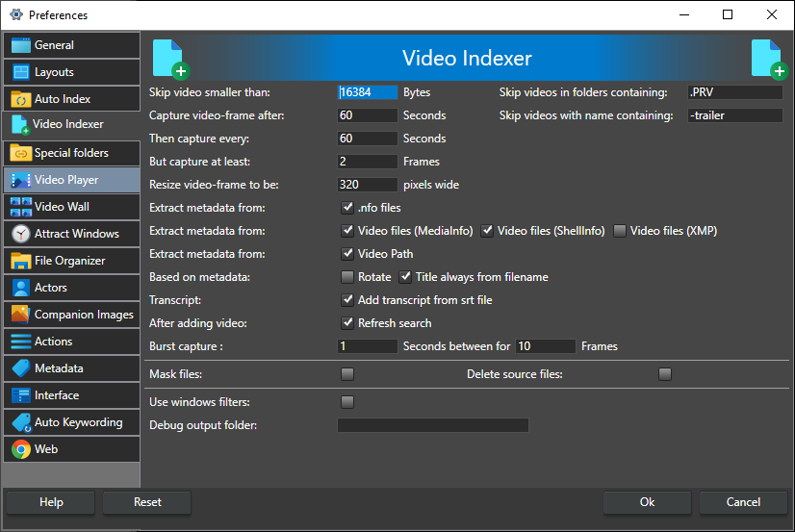The image size is (795, 532).
Task: Toggle the Rotate checkbox
Action: [x=347, y=277]
